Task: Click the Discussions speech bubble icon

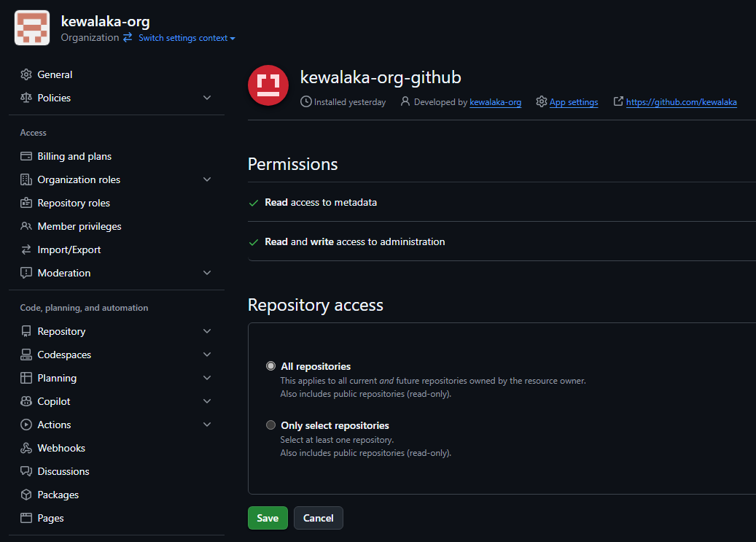Action: (x=26, y=471)
